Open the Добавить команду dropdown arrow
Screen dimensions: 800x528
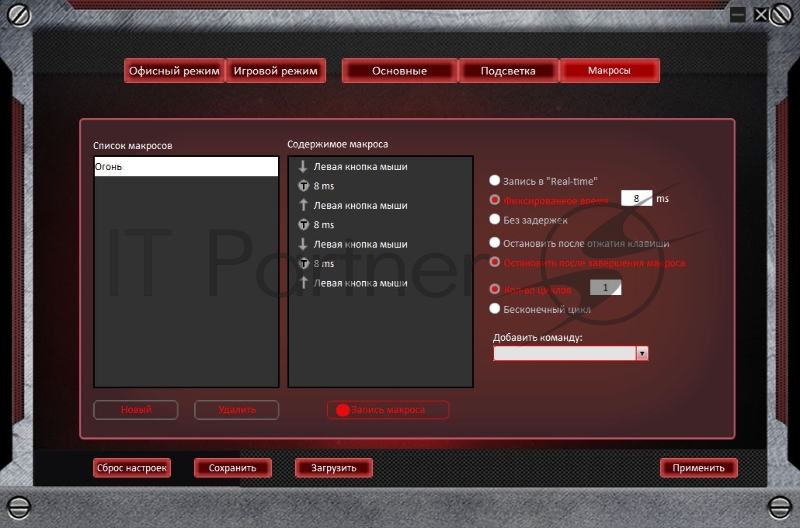click(642, 353)
